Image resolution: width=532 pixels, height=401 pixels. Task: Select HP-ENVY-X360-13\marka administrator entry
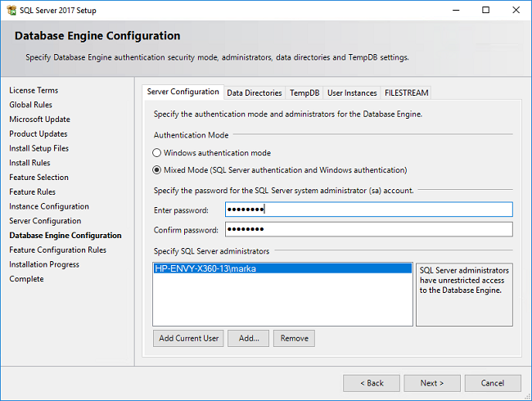[282, 268]
